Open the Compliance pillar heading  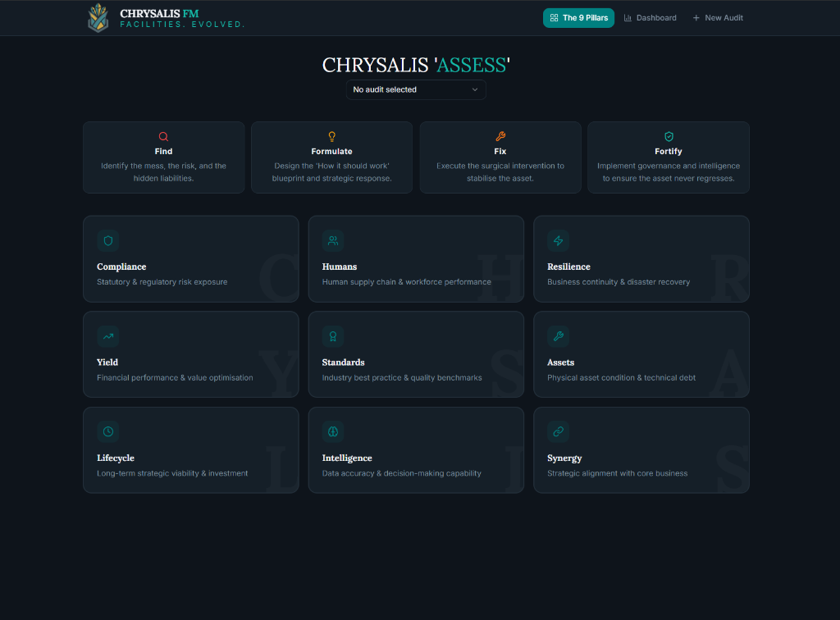tap(121, 267)
